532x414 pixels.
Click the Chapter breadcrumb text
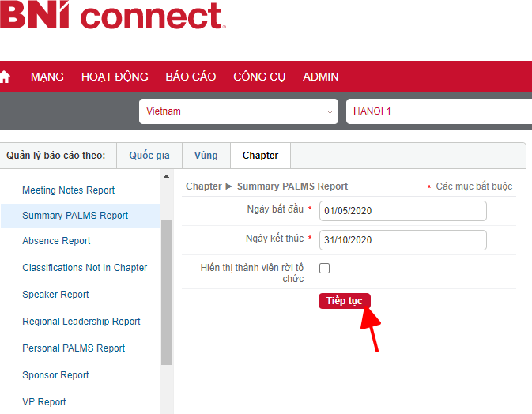204,186
